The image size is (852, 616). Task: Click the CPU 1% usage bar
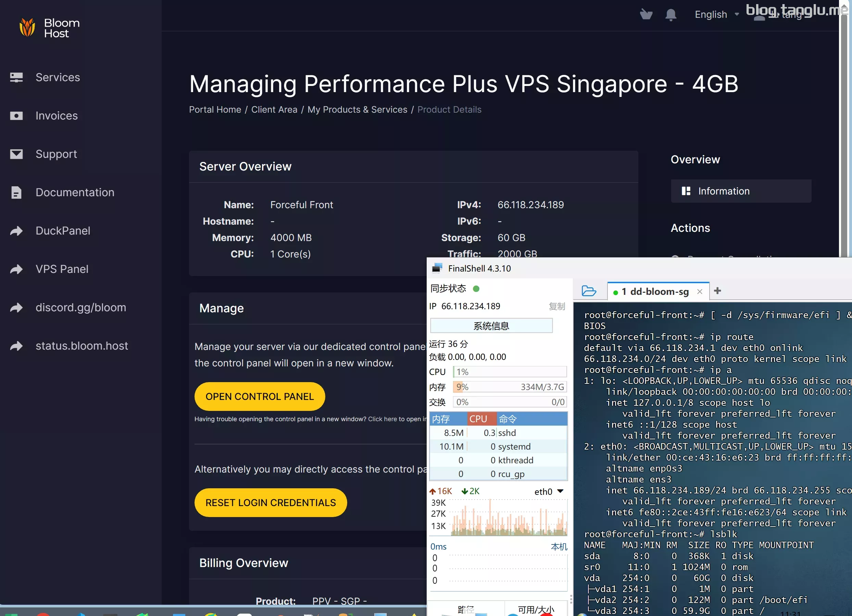click(x=510, y=372)
